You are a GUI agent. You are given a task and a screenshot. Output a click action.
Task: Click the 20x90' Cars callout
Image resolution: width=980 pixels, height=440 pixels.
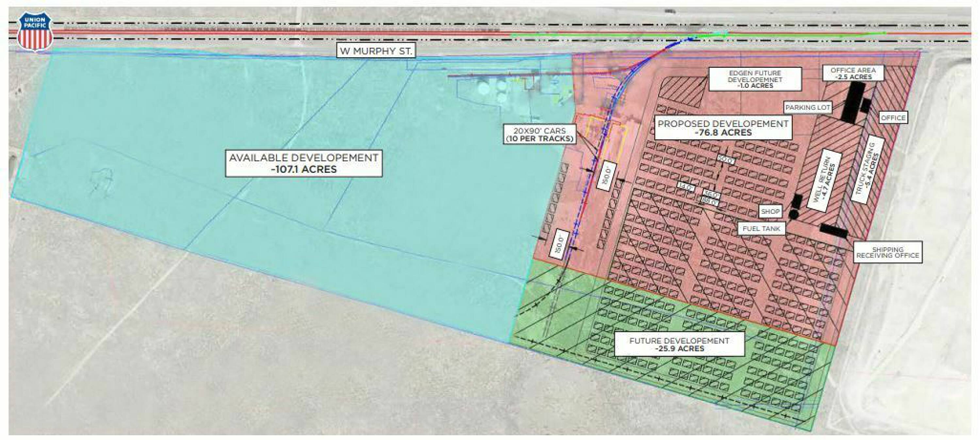click(539, 134)
